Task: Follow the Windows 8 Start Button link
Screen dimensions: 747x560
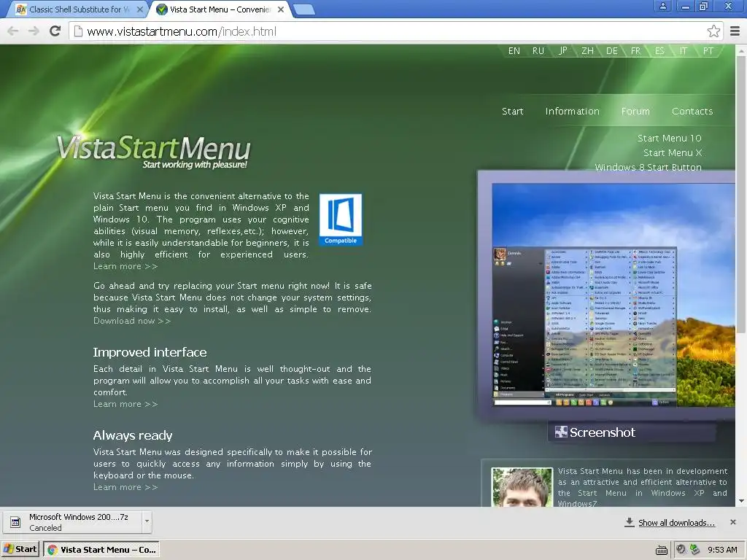Action: pos(648,167)
